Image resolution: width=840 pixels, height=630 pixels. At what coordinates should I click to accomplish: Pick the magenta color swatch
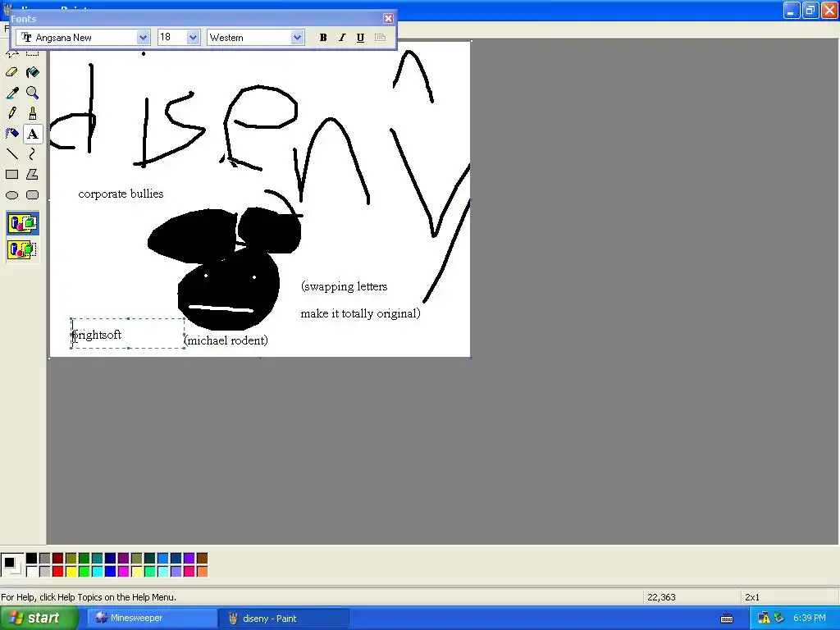pos(123,572)
